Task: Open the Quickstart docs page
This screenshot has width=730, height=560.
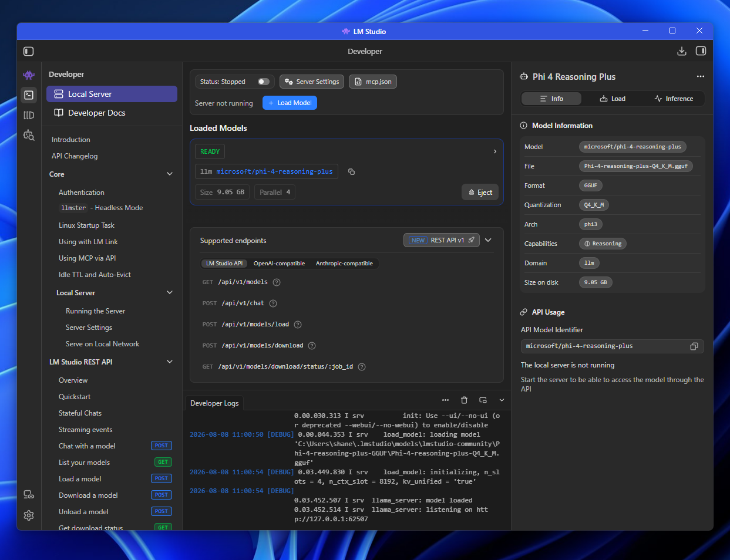Action: click(x=75, y=397)
